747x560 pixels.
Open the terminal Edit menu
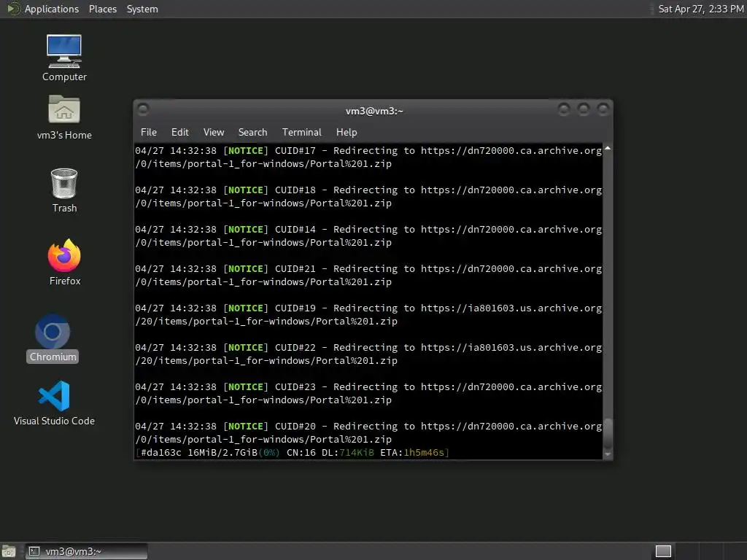click(x=179, y=132)
